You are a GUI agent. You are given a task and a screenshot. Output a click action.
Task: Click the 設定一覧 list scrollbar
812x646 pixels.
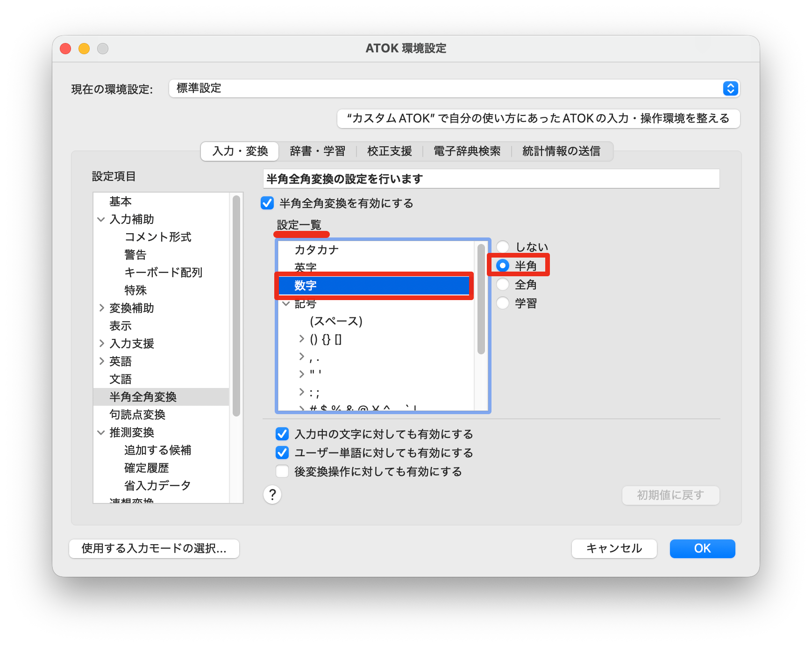481,299
